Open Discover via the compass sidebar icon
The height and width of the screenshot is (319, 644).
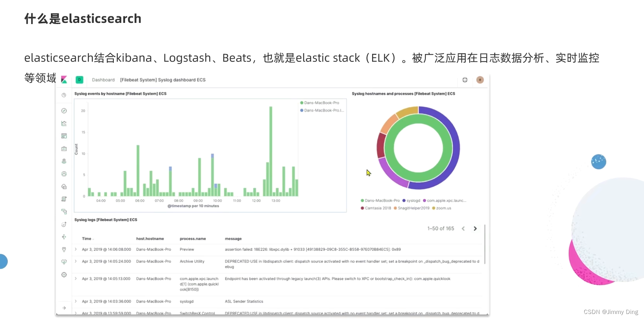click(64, 111)
